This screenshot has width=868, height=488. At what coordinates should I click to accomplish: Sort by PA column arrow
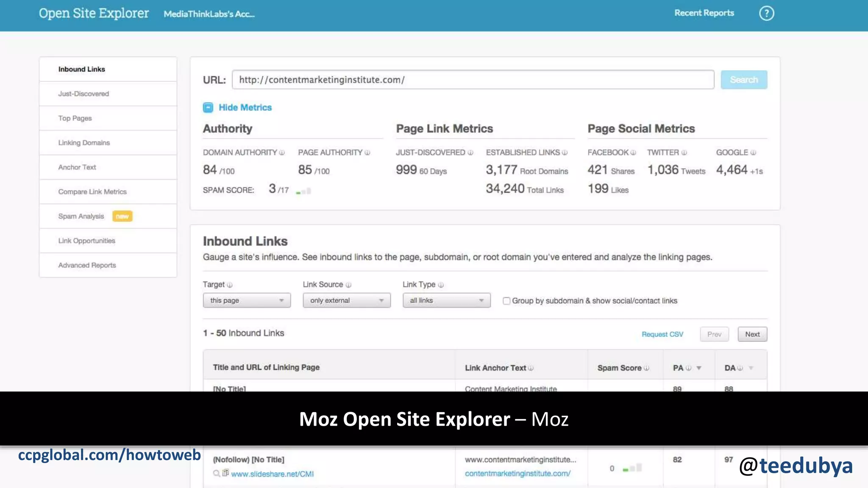(x=699, y=368)
